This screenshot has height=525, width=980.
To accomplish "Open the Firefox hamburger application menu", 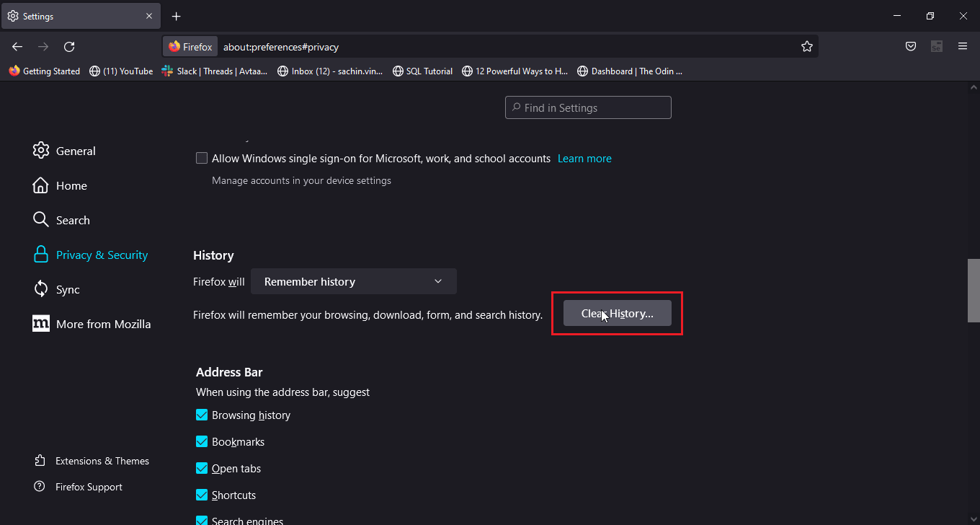I will pyautogui.click(x=963, y=47).
